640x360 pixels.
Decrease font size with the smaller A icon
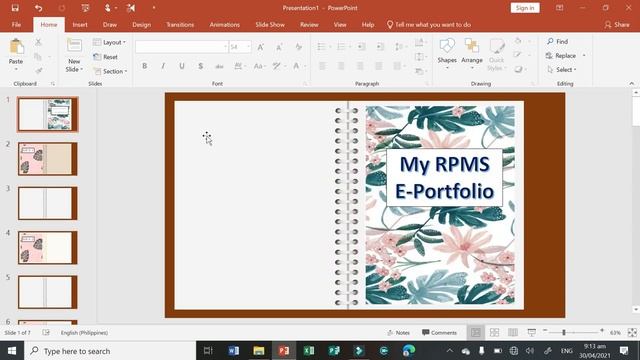coord(279,47)
